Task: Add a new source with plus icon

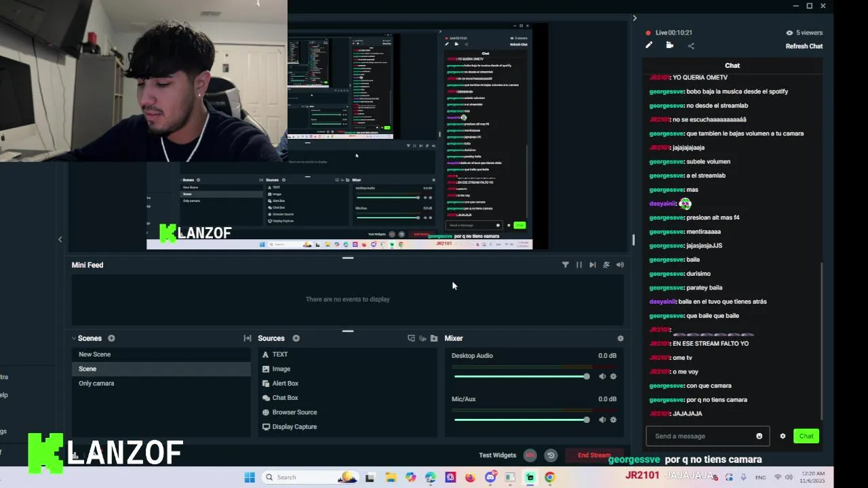Action: 296,338
